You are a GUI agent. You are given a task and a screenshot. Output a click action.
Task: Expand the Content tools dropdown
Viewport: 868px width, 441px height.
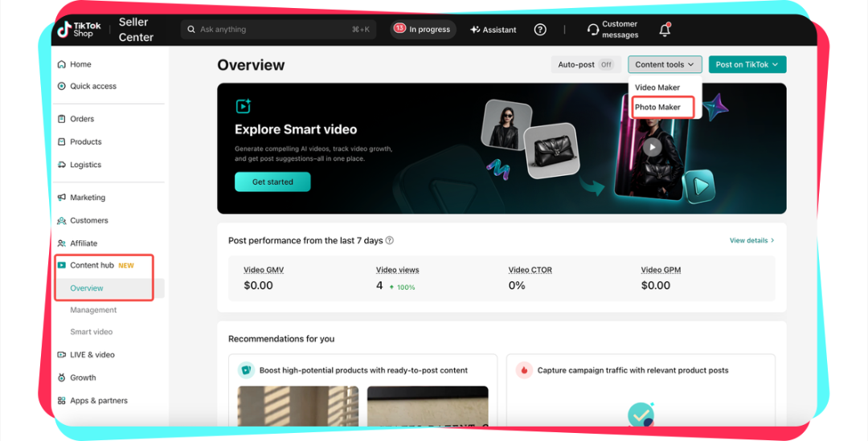(665, 64)
